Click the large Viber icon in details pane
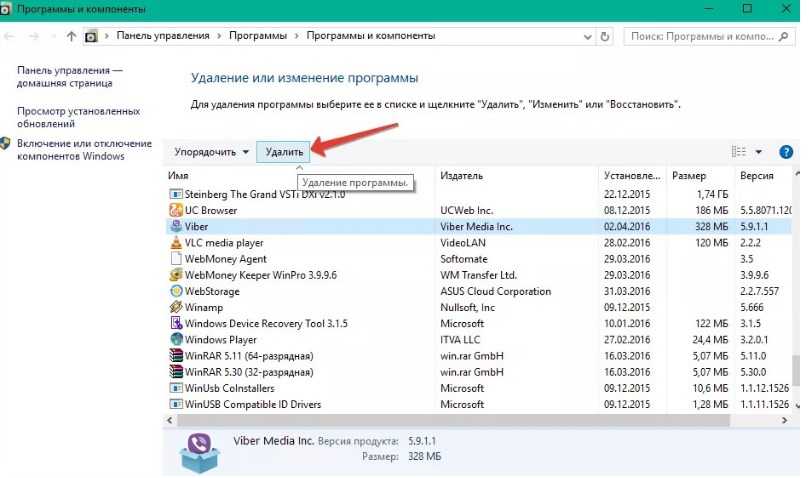The height and width of the screenshot is (478, 809). (x=200, y=453)
